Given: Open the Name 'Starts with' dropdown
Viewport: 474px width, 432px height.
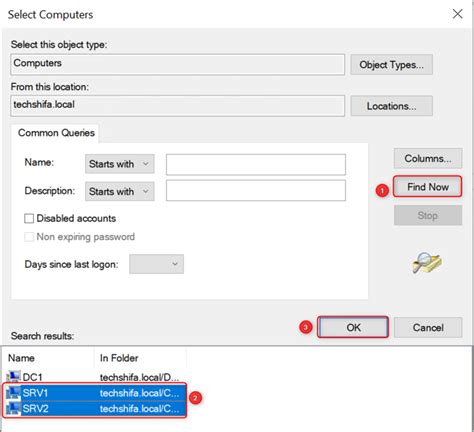Looking at the screenshot, I should 120,164.
